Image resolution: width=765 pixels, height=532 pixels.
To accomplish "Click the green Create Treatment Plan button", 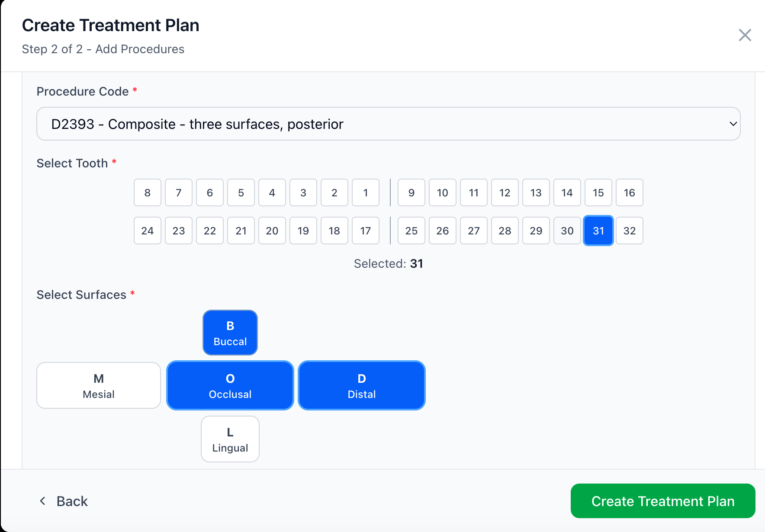I will pyautogui.click(x=663, y=501).
